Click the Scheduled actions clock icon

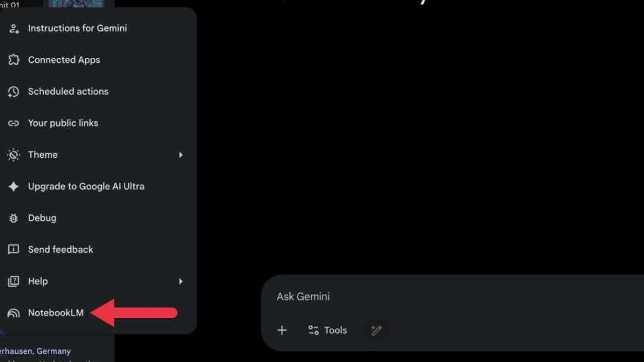point(13,91)
